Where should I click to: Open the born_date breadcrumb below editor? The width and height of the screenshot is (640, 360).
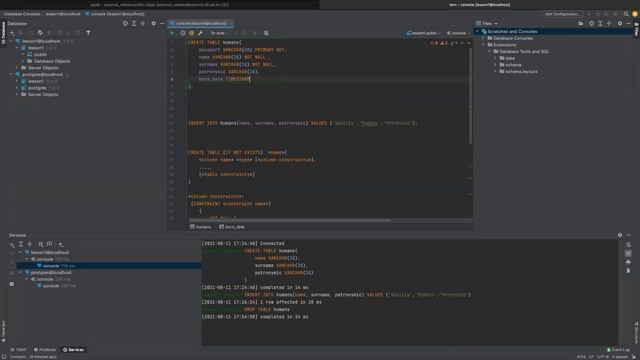(231, 227)
